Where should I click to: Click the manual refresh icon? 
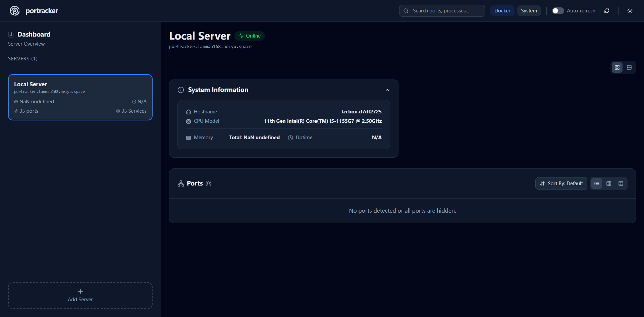tap(607, 11)
